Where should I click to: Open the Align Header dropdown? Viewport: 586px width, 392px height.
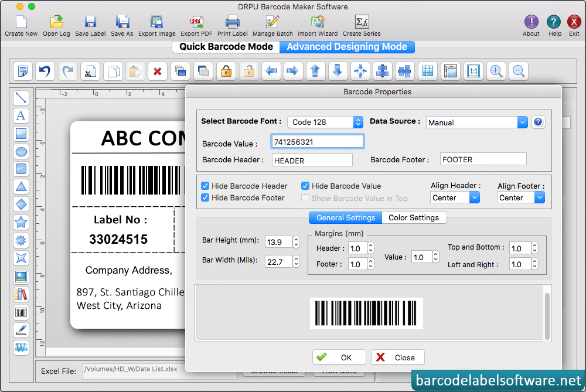pyautogui.click(x=455, y=197)
